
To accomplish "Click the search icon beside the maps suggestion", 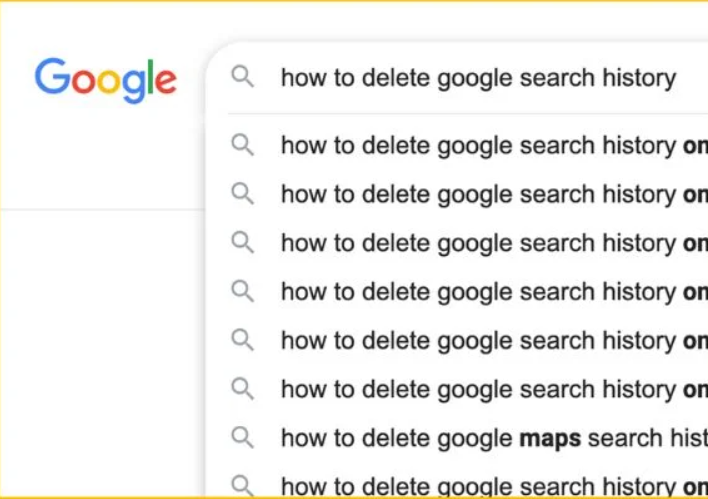I will tap(242, 438).
